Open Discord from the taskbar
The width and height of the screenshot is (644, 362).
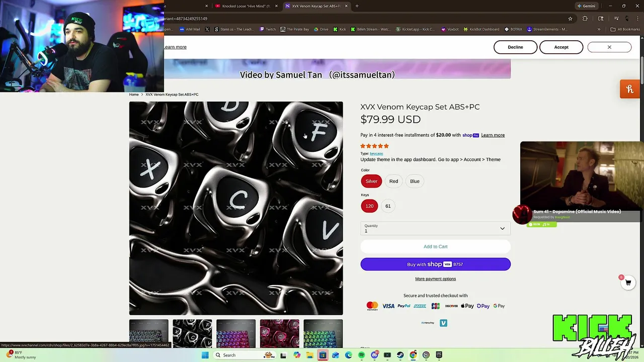[374, 355]
